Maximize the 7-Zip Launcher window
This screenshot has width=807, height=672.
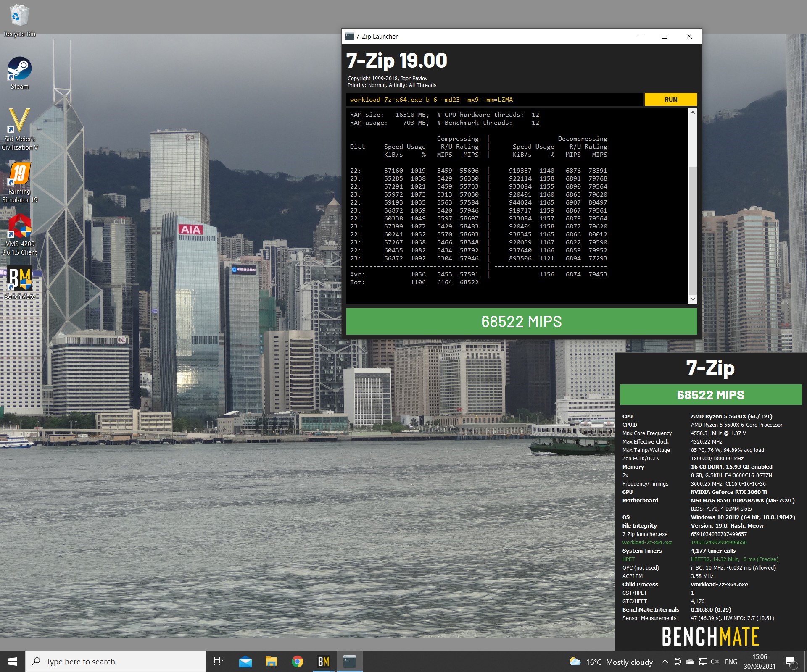(665, 36)
